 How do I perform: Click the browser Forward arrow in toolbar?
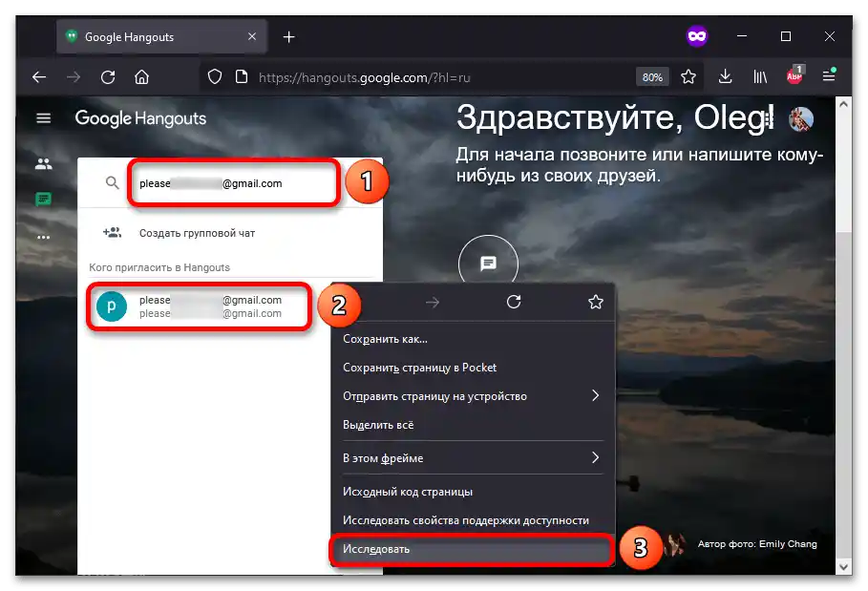tap(74, 77)
